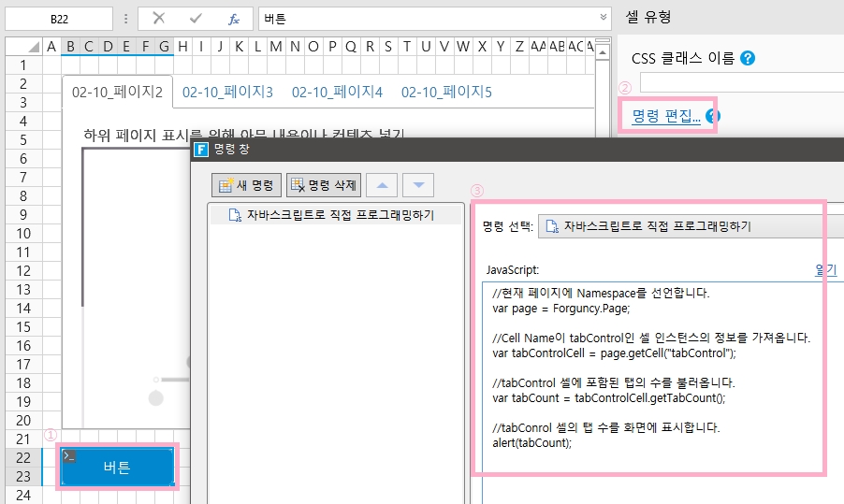Click the 열기 link above the JavaScript editor
844x504 pixels.
(825, 269)
